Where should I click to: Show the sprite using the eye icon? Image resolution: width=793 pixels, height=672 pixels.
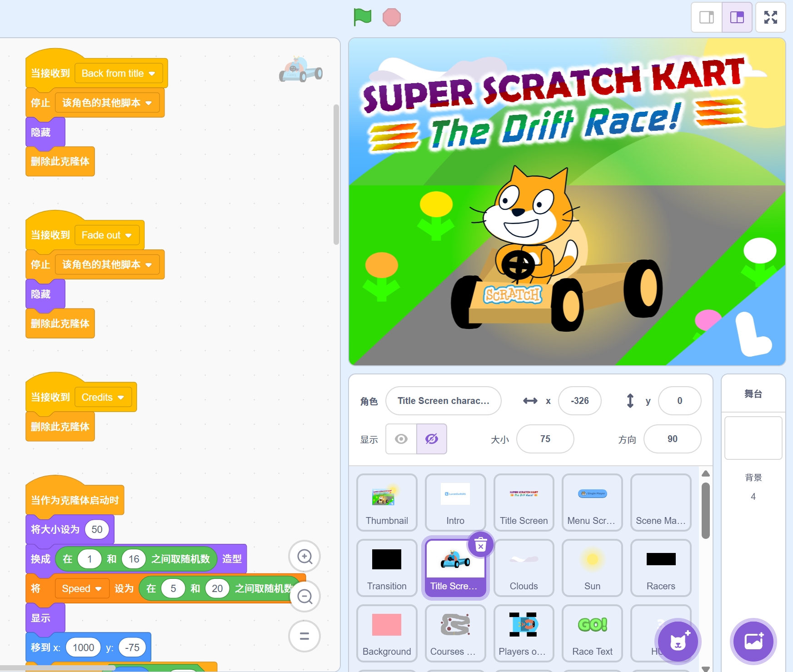pos(401,439)
